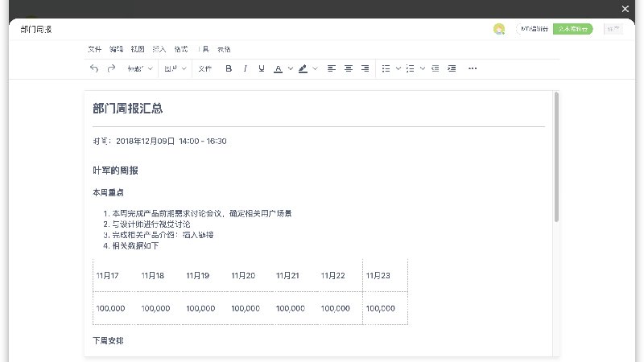The image size is (644, 362).
Task: Click the user avatar
Action: [x=499, y=29]
